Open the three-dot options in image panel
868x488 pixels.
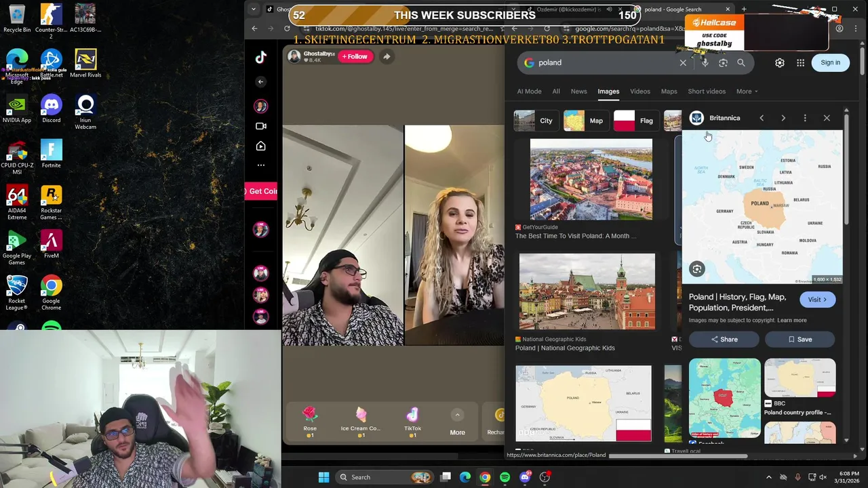(x=805, y=118)
